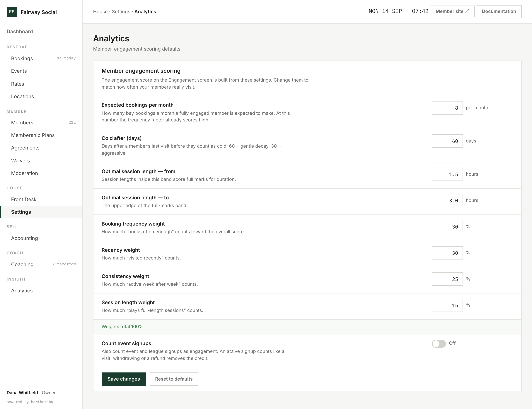Image resolution: width=532 pixels, height=409 pixels.
Task: Edit Recency weight percentage field
Action: [447, 253]
